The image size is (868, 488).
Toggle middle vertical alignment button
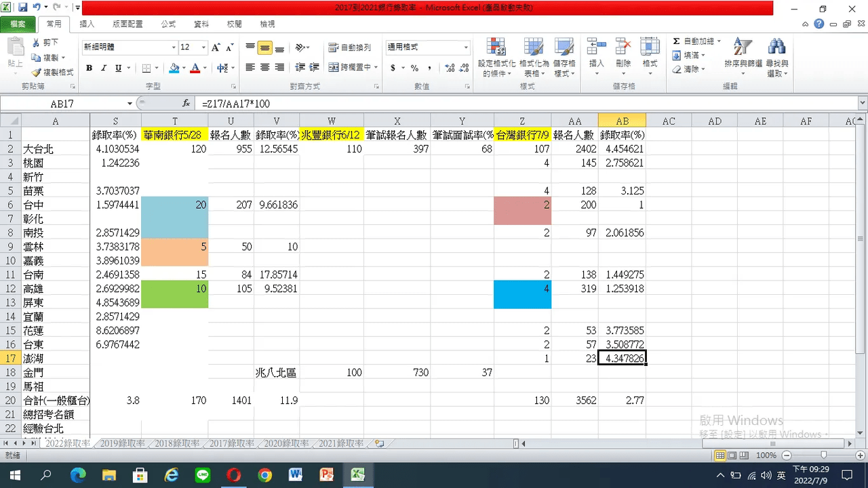(264, 47)
